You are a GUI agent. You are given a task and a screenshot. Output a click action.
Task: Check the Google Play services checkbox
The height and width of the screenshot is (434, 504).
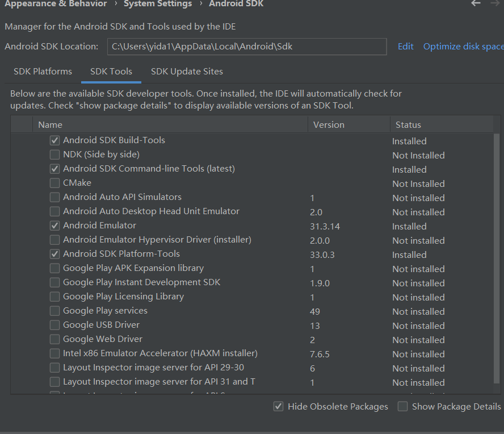coord(54,311)
